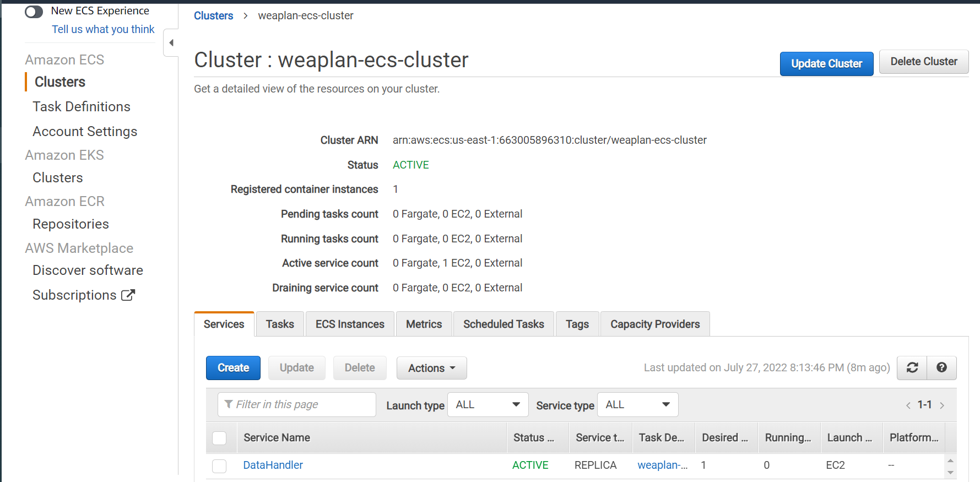Sort by the Running tasks column header
Viewport: 980px width, 482px height.
coord(789,437)
